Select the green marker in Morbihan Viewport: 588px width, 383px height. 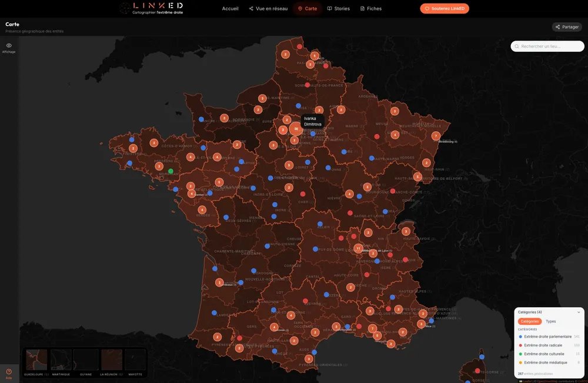(171, 171)
